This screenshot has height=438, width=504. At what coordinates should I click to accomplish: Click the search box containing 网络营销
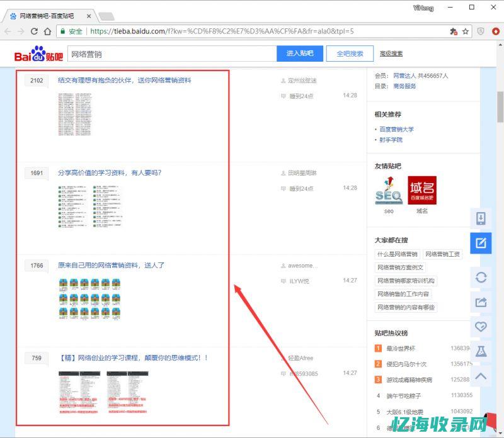171,54
